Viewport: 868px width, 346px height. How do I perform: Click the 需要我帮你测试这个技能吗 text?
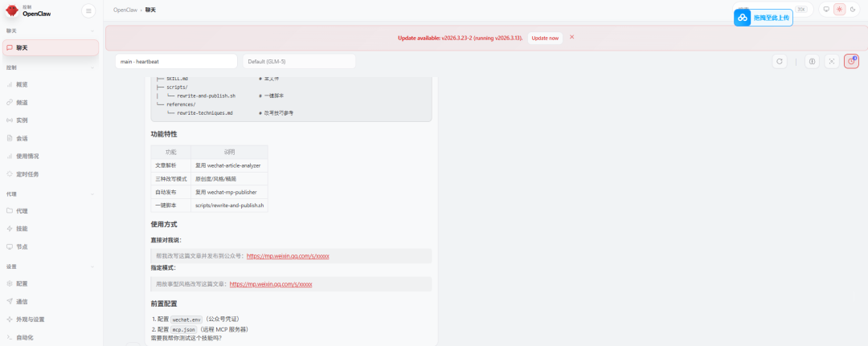coord(186,338)
